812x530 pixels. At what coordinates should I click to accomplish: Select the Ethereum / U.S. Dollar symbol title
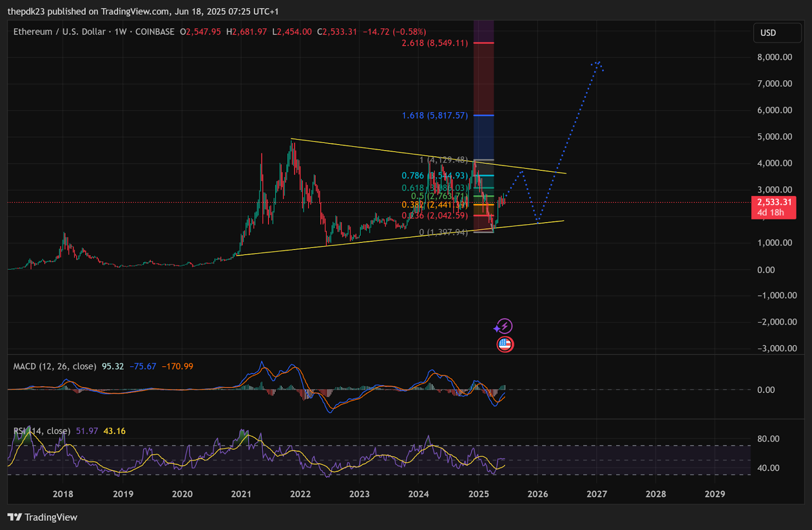pyautogui.click(x=59, y=31)
